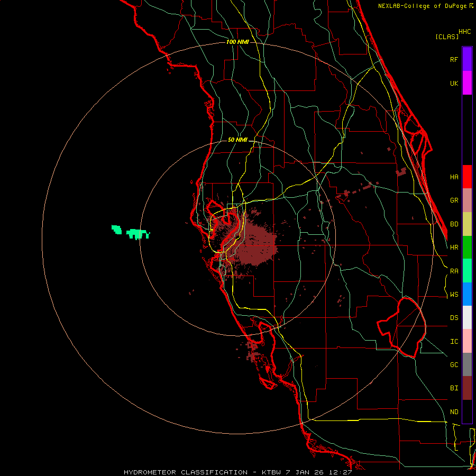Click the RA legend label
476x476 pixels.
[454, 271]
